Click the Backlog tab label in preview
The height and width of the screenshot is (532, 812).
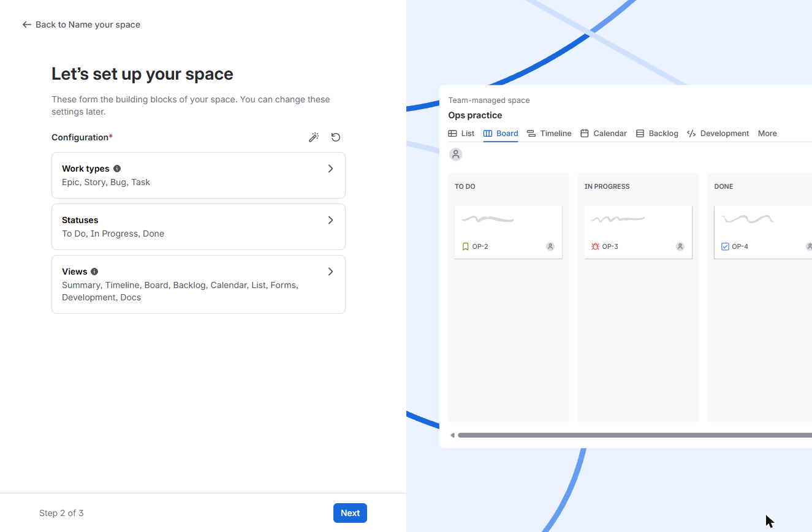(664, 134)
